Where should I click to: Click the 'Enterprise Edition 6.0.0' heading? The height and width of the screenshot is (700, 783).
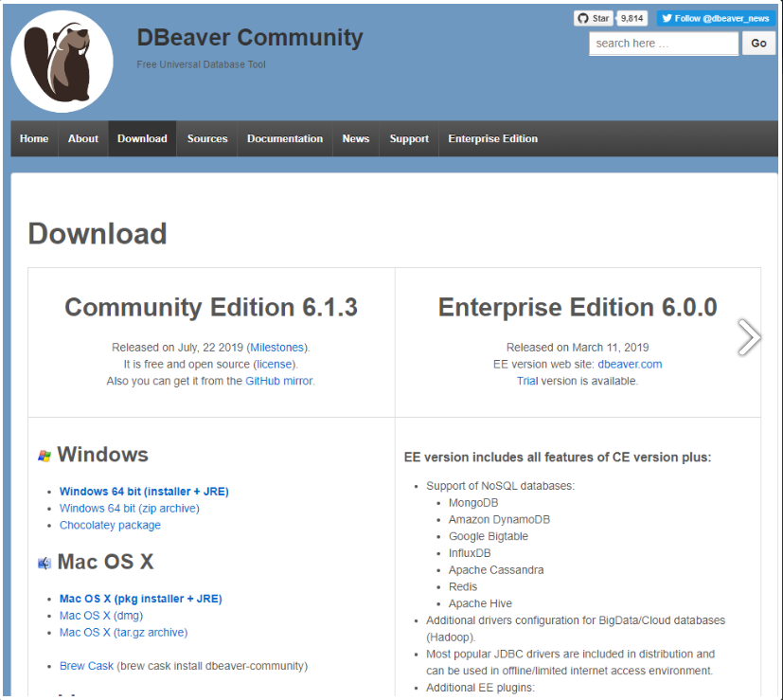(578, 307)
